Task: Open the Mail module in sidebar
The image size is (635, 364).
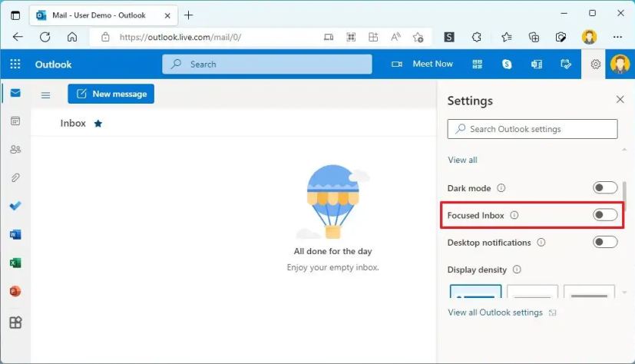Action: tap(15, 93)
